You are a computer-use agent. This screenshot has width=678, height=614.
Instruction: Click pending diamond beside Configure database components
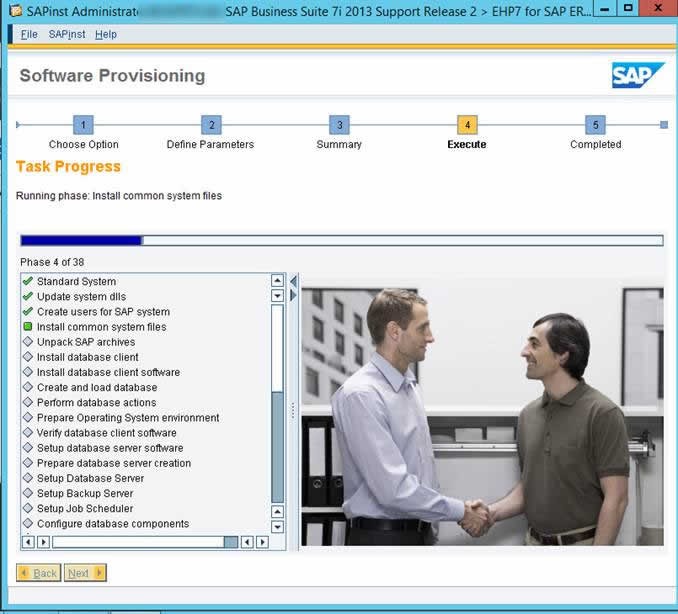coord(28,523)
